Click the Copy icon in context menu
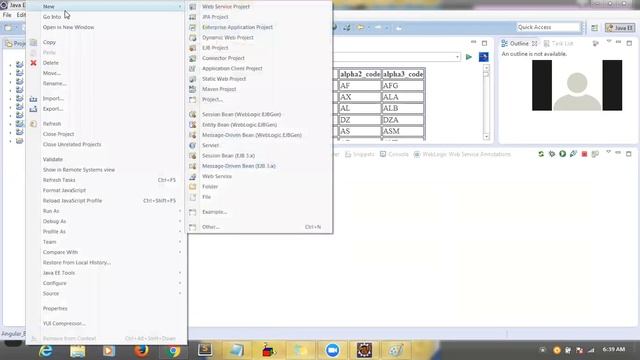Viewport: 640px width, 360px height. pyautogui.click(x=33, y=42)
